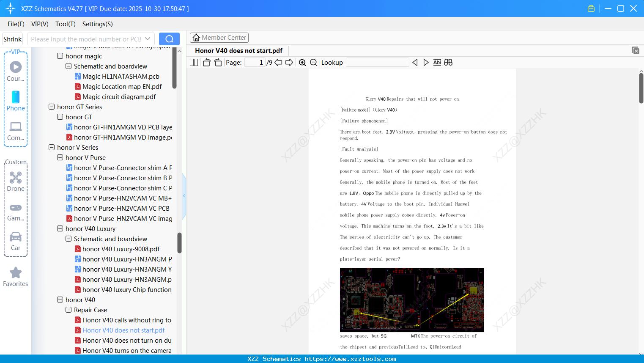Click the page number field

click(x=255, y=63)
